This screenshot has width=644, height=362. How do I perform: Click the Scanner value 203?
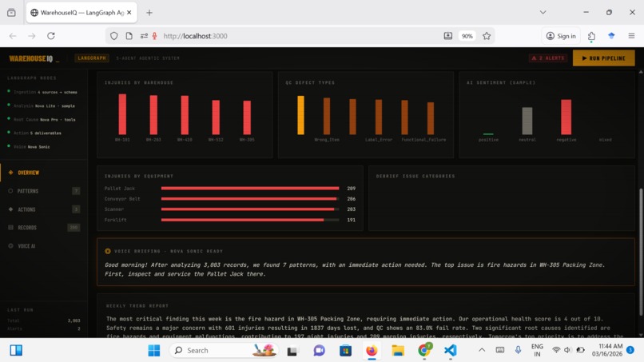pyautogui.click(x=351, y=209)
